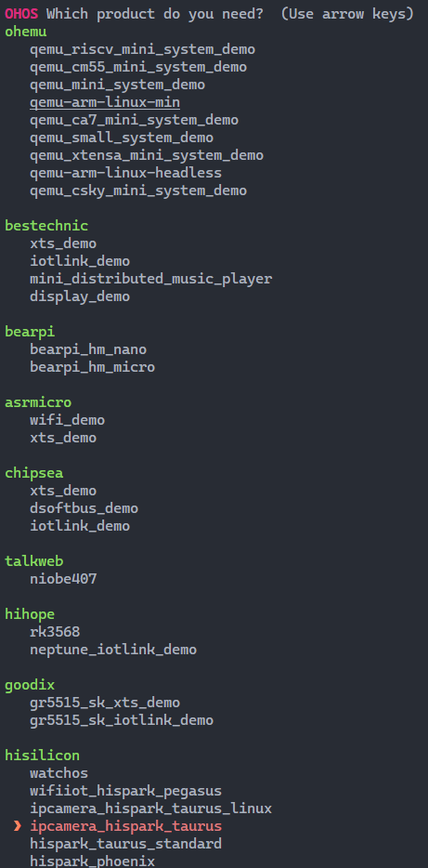Select bearpi_hm_nano product
Screen dimensions: 428x868
[x=88, y=349]
